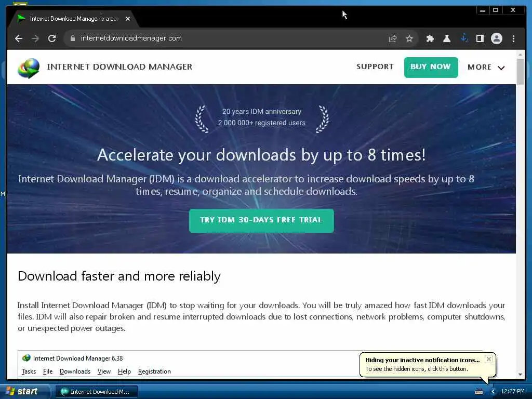
Task: Click the page vertical scrollbar thumb
Action: [x=520, y=71]
